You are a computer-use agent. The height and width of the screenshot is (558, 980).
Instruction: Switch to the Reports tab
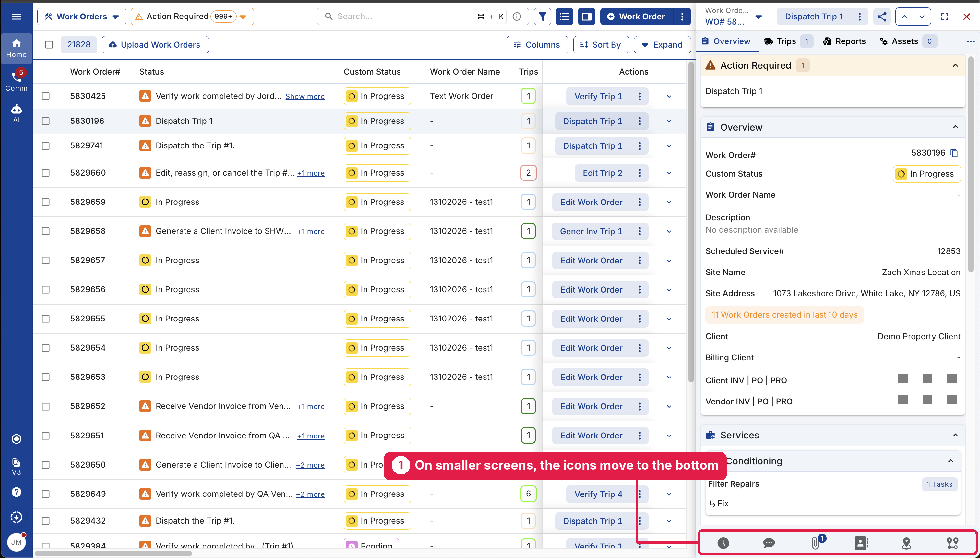844,41
